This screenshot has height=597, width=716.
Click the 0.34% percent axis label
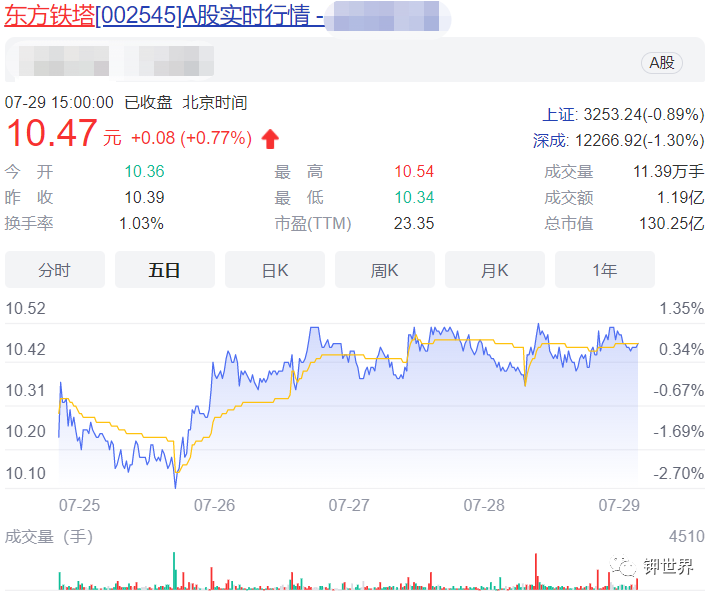pos(681,349)
